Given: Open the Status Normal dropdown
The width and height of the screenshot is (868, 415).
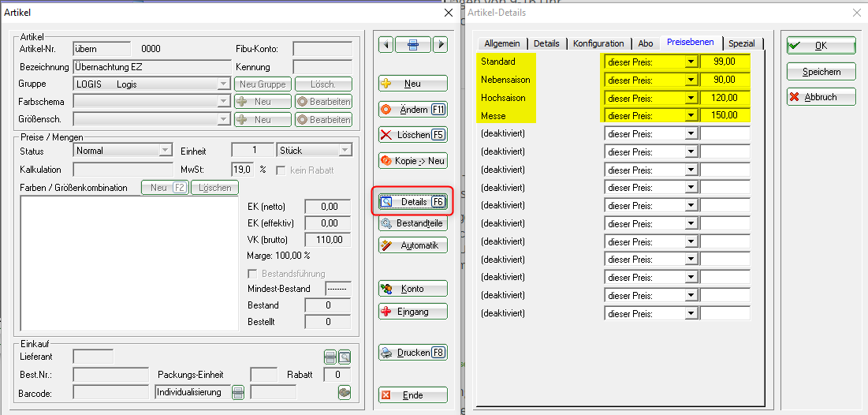Looking at the screenshot, I should point(165,151).
